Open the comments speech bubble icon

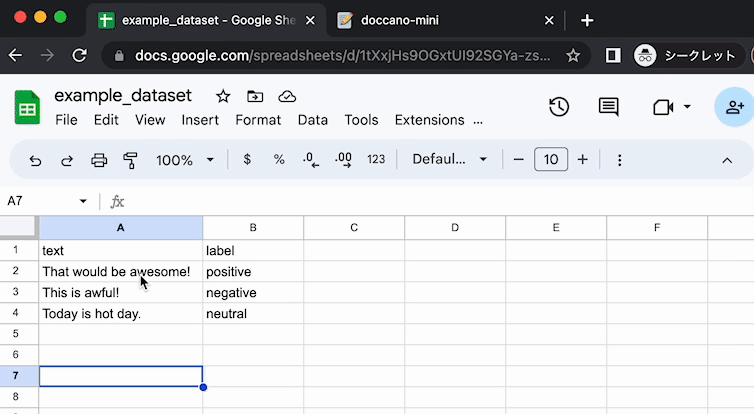pyautogui.click(x=609, y=107)
